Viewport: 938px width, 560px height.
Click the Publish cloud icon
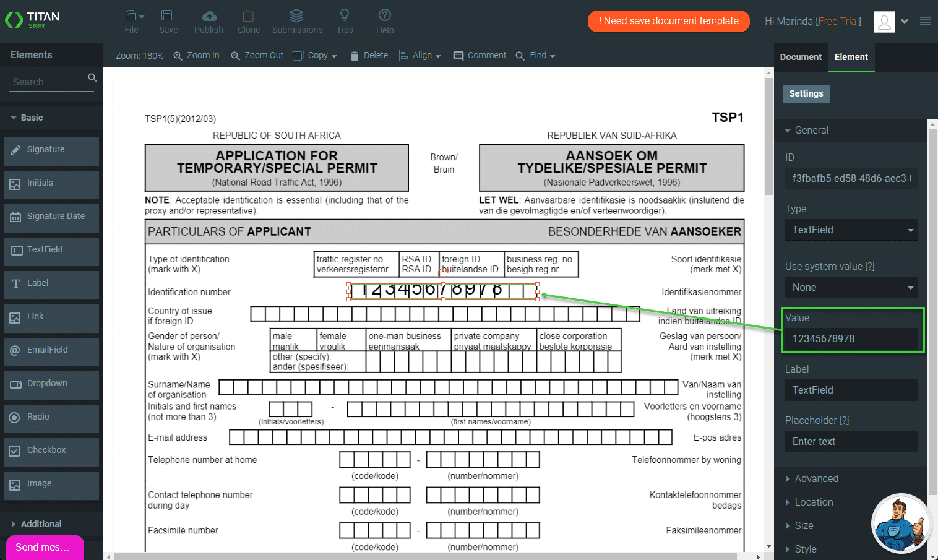(209, 15)
